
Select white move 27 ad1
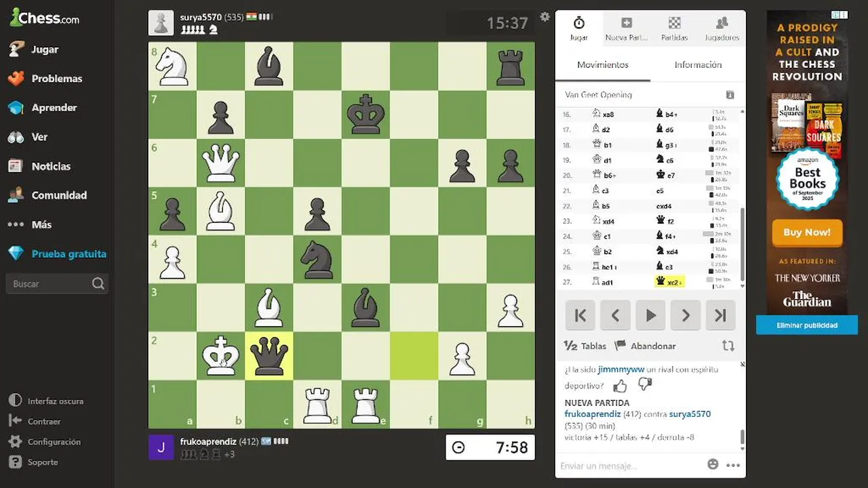click(x=603, y=282)
